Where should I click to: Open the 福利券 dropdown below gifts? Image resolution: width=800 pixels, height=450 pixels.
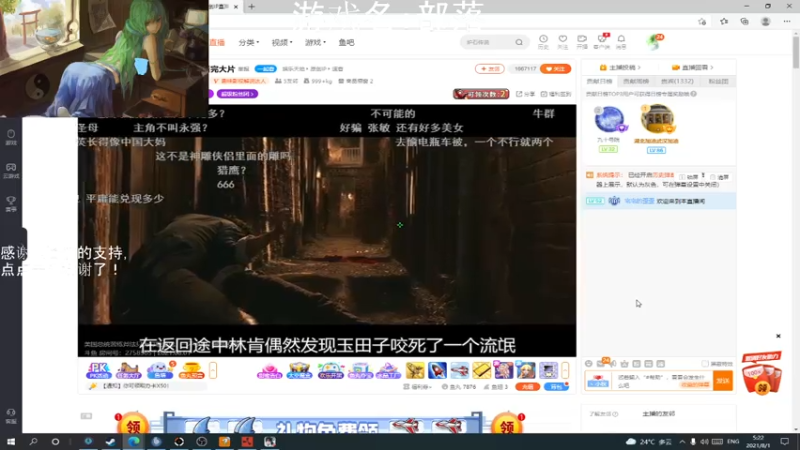(x=417, y=387)
